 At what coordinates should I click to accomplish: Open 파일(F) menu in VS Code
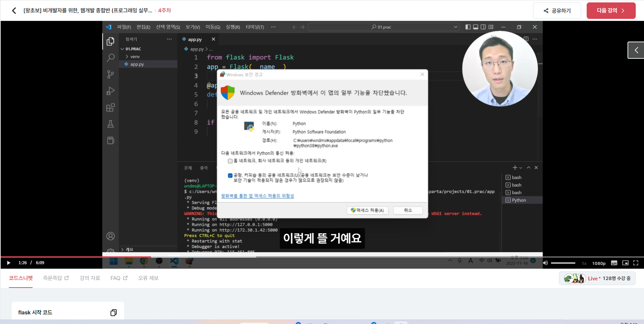[x=124, y=27]
